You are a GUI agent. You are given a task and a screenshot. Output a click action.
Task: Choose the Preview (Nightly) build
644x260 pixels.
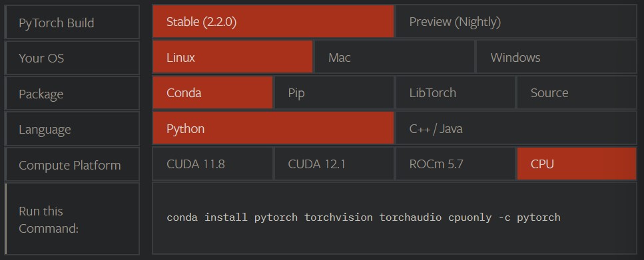click(x=516, y=22)
